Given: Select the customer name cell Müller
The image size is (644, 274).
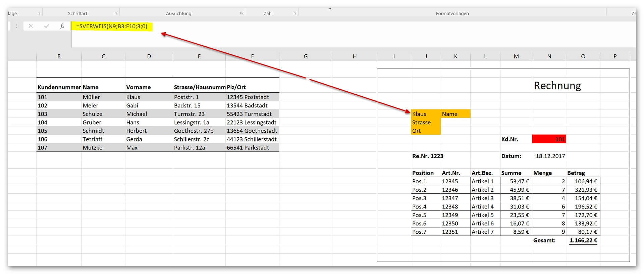Looking at the screenshot, I should click(x=103, y=97).
